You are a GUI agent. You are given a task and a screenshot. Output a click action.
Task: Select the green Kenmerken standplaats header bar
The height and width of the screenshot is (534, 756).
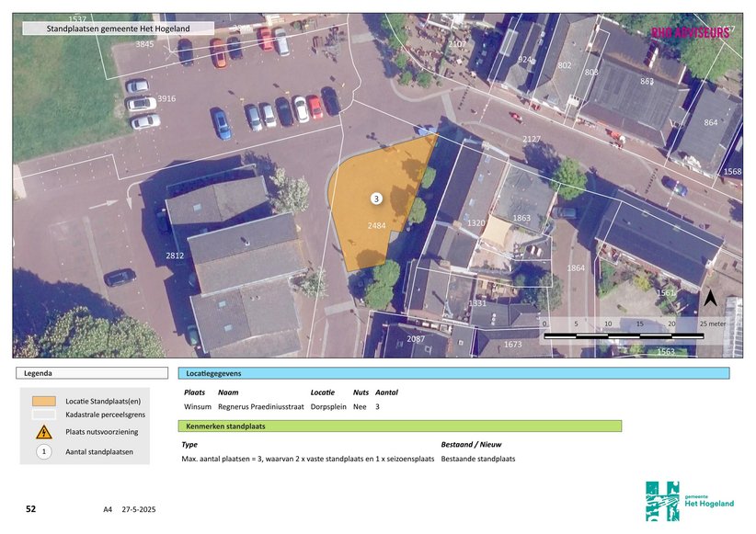(399, 426)
